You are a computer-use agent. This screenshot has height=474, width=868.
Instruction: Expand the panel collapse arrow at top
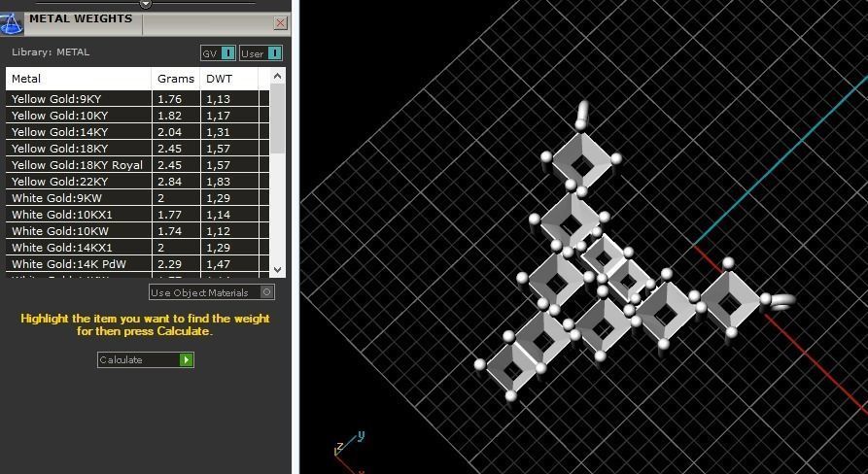click(146, 3)
